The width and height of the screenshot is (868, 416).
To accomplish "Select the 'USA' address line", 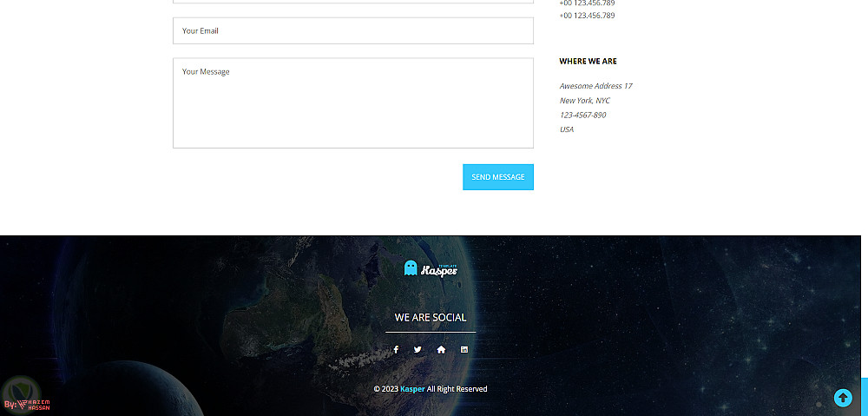I will [x=567, y=129].
